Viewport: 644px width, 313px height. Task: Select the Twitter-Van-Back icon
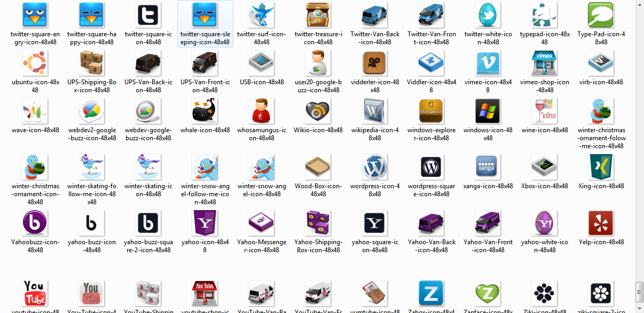click(x=375, y=15)
